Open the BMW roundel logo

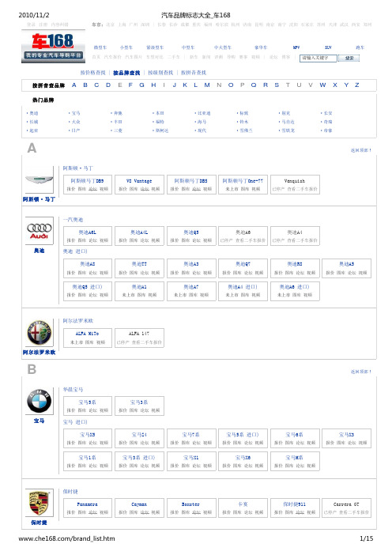click(x=40, y=401)
